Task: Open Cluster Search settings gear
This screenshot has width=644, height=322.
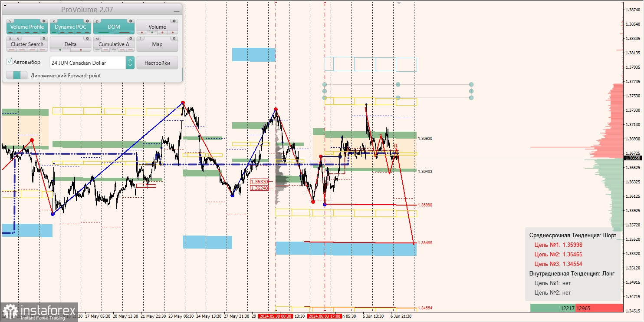Action: coord(44,38)
